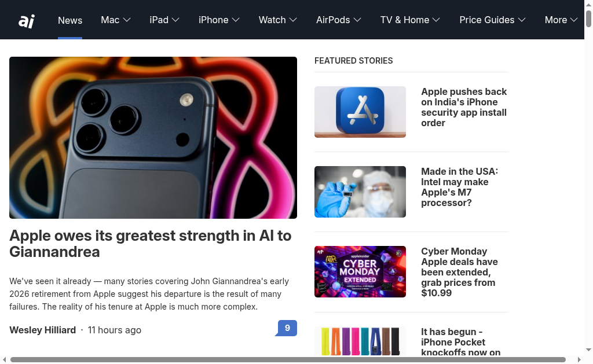
Task: Open the comments bubble showing 9
Action: pyautogui.click(x=286, y=328)
